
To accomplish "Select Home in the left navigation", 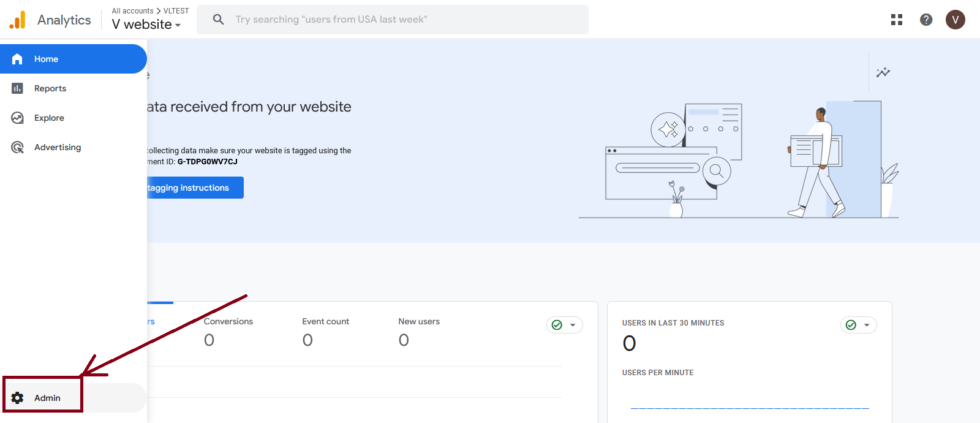I will [46, 59].
